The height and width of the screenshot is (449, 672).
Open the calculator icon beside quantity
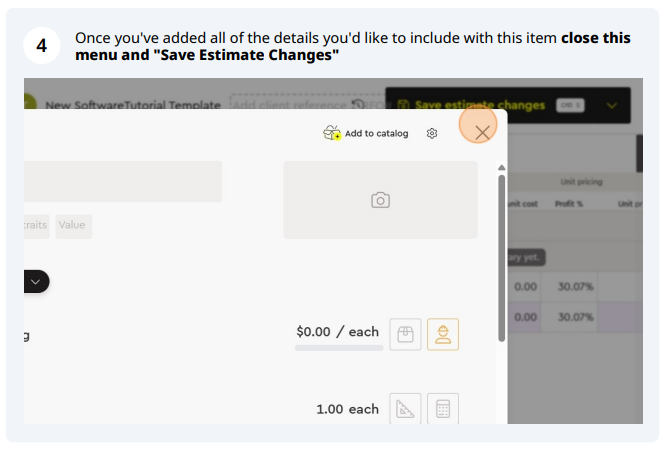pyautogui.click(x=443, y=409)
